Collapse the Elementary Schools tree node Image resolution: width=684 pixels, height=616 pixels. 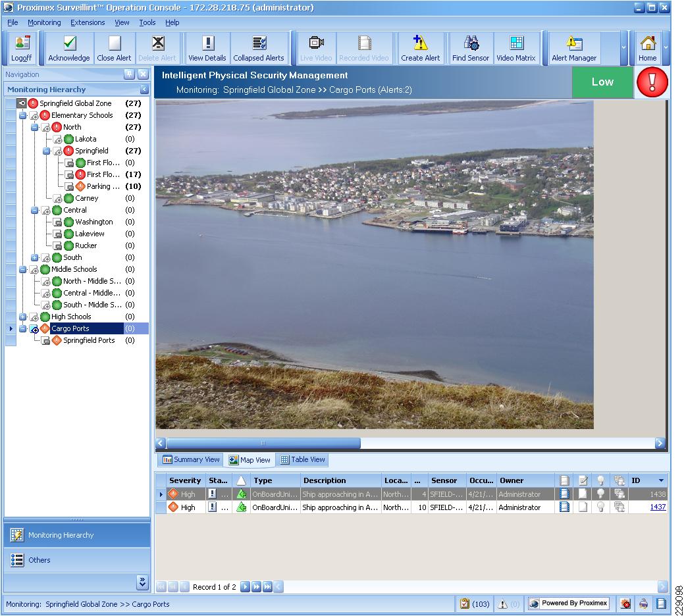22,116
